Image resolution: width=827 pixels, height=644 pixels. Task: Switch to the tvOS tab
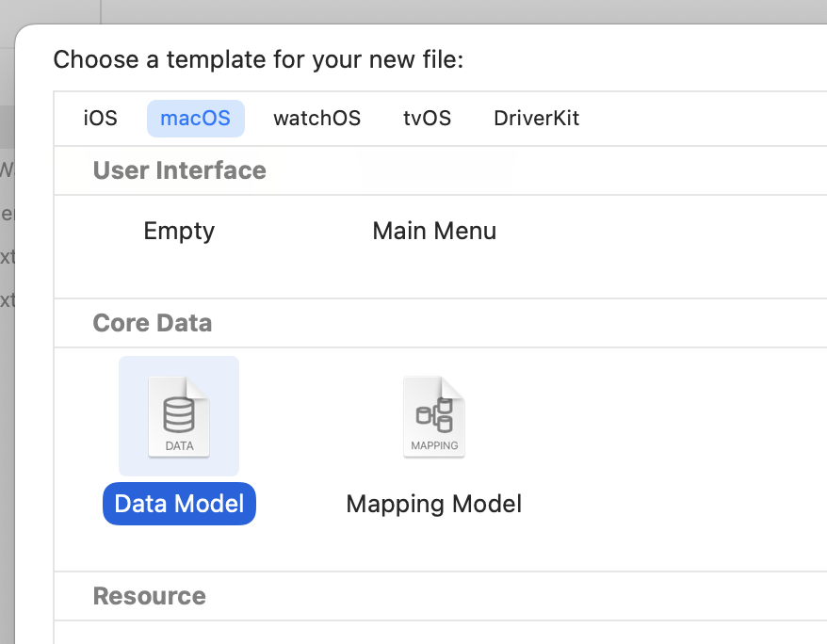(x=428, y=118)
